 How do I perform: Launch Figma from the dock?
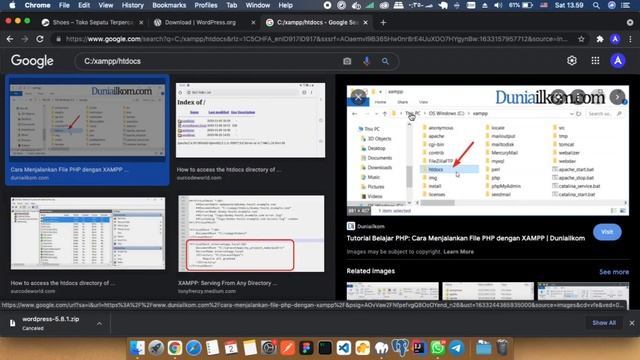[306, 348]
